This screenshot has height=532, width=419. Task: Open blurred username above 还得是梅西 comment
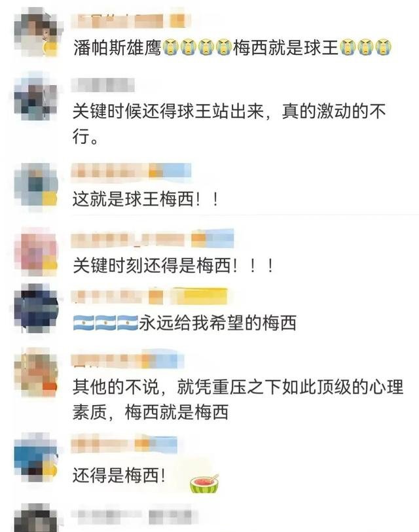pyautogui.click(x=124, y=444)
